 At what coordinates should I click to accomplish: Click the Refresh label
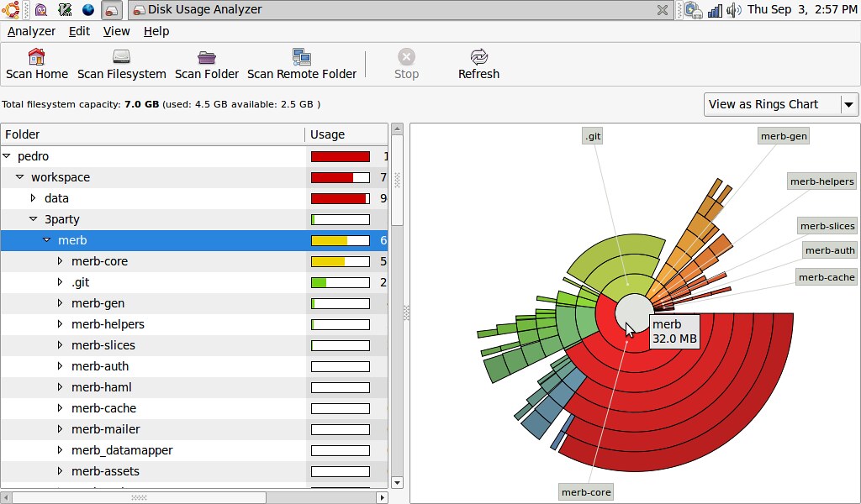click(x=478, y=74)
